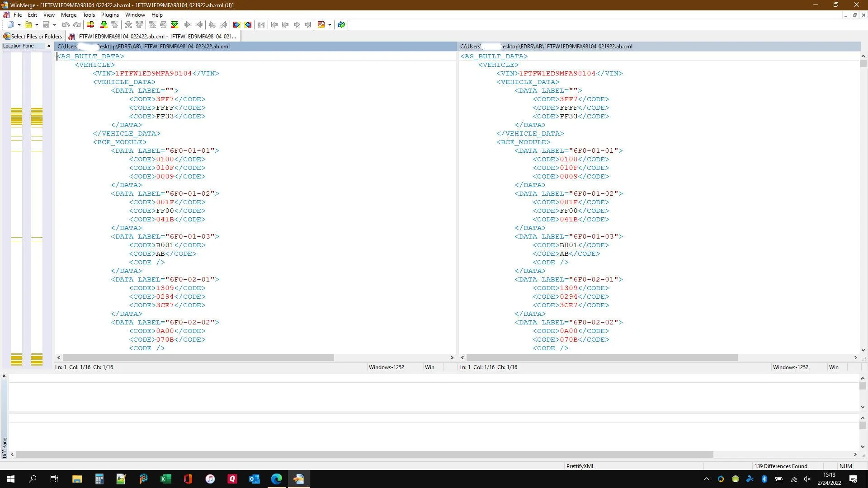Click Copy Right and Advance icon

pos(212,25)
